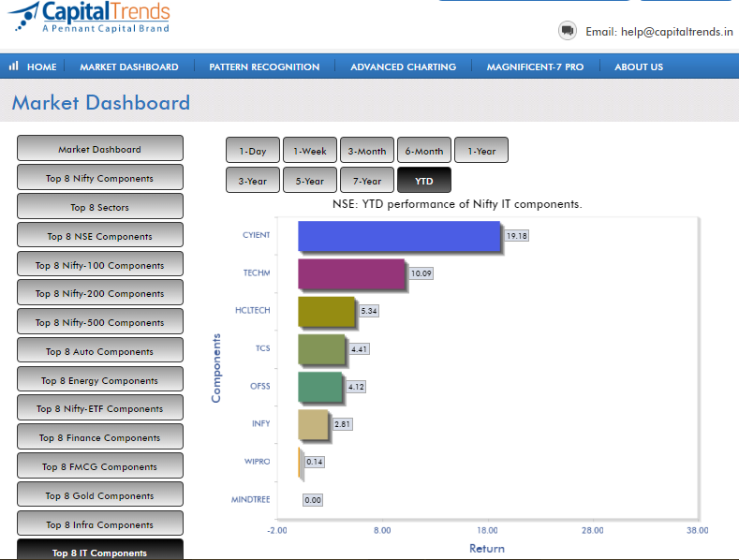Click the active YTD period button
Screen dimensions: 739x560
click(424, 180)
